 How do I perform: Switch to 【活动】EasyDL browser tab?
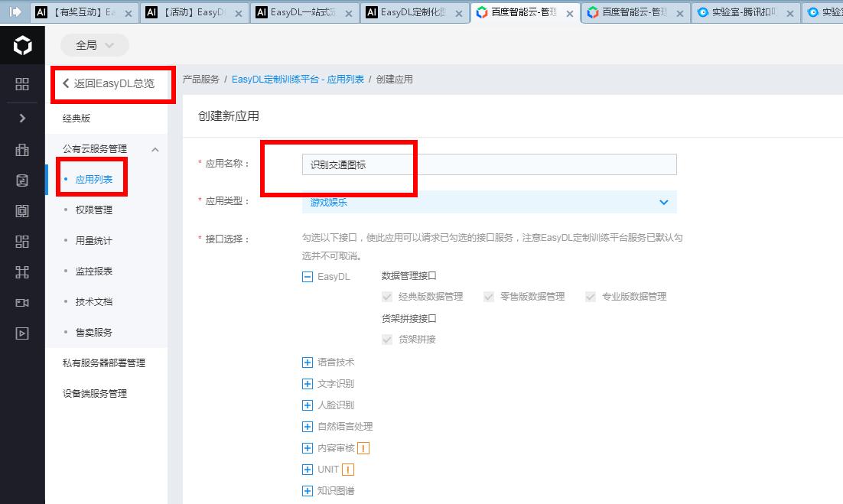point(194,12)
